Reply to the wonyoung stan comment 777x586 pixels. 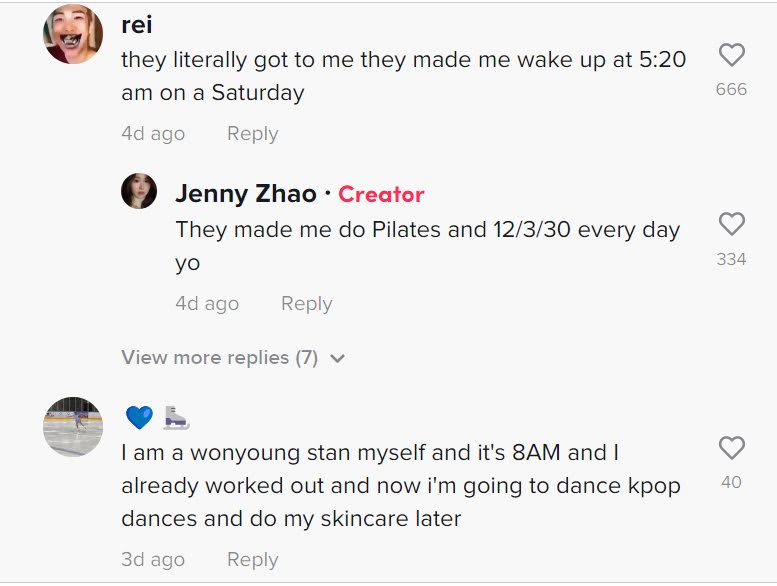click(252, 559)
